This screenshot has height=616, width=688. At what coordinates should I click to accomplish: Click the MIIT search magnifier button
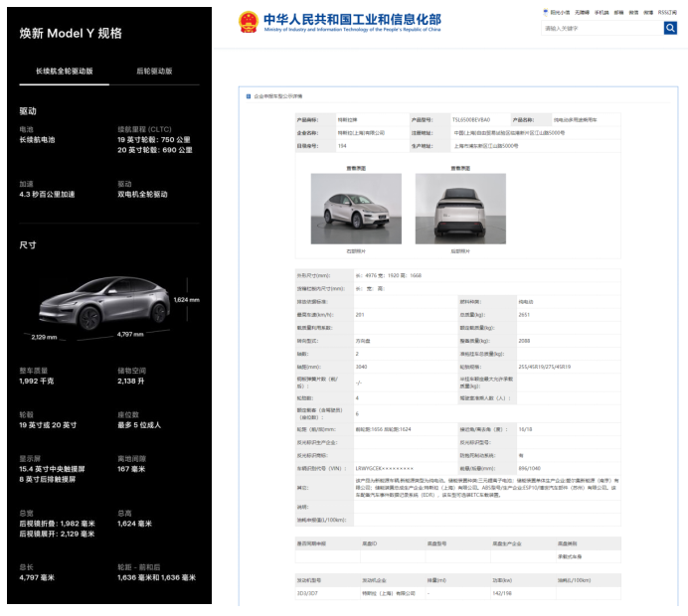pos(670,28)
